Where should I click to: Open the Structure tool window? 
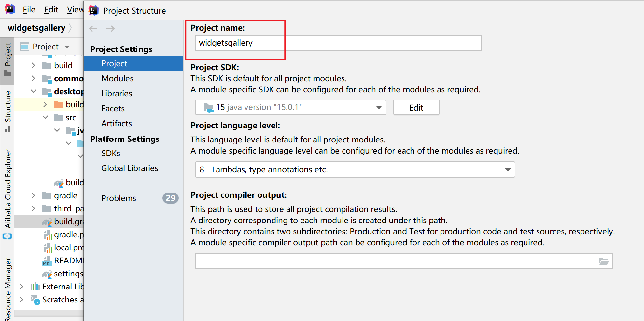tap(8, 107)
